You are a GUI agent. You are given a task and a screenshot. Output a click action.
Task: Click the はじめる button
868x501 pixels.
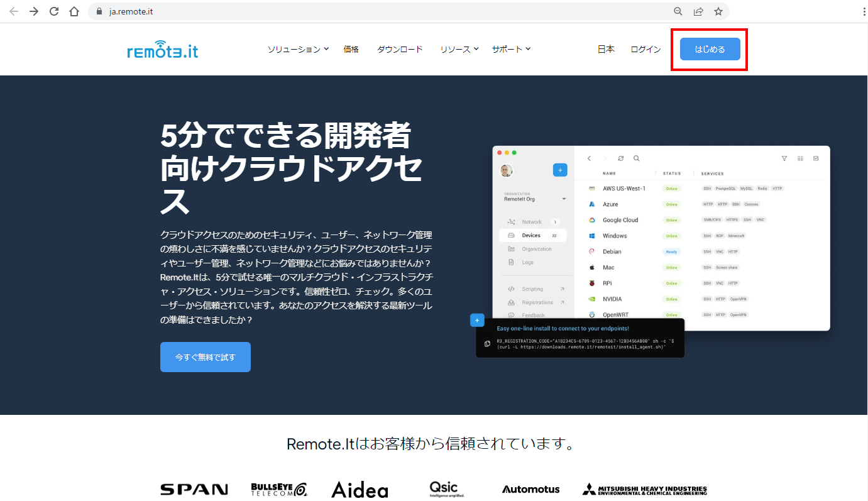pyautogui.click(x=710, y=49)
